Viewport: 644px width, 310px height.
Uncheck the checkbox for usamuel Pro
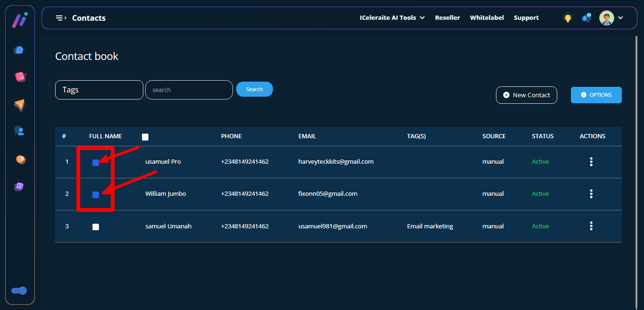coord(96,163)
